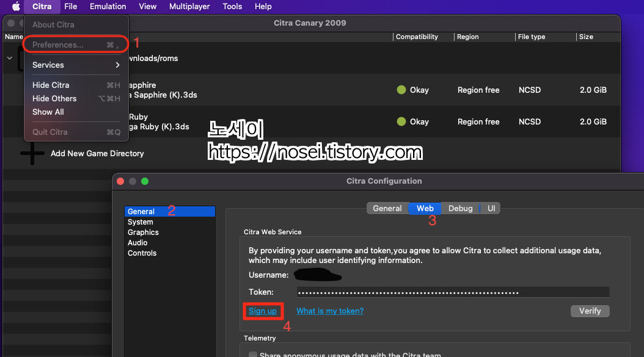
Task: Click the Token input field
Action: click(453, 292)
